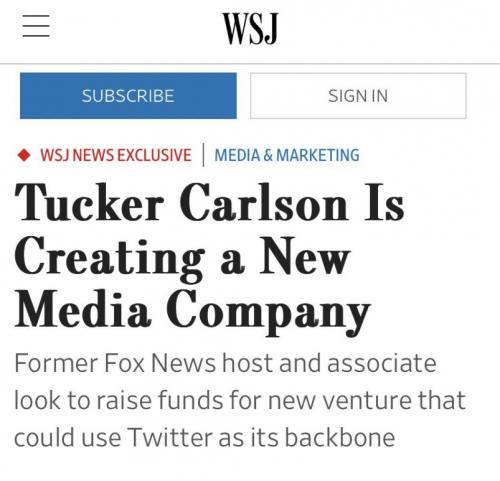This screenshot has width=500, height=481.
Task: Open the SIGN IN button
Action: click(358, 96)
